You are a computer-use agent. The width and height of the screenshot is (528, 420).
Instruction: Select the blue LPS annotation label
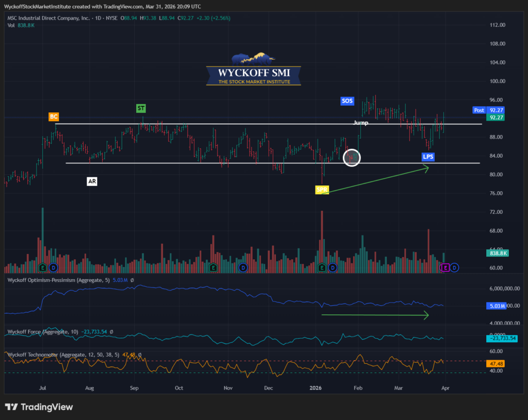[428, 157]
